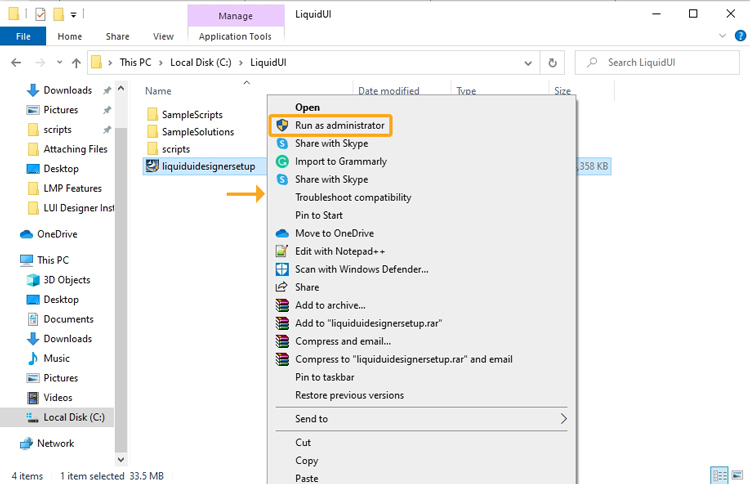Select the SampleScripts folder
Image resolution: width=750 pixels, height=484 pixels.
[x=191, y=114]
